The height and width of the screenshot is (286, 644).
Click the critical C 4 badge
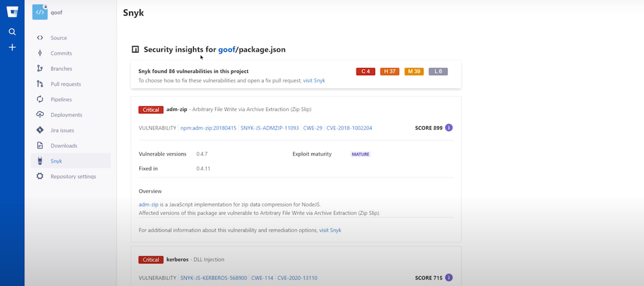pos(366,72)
